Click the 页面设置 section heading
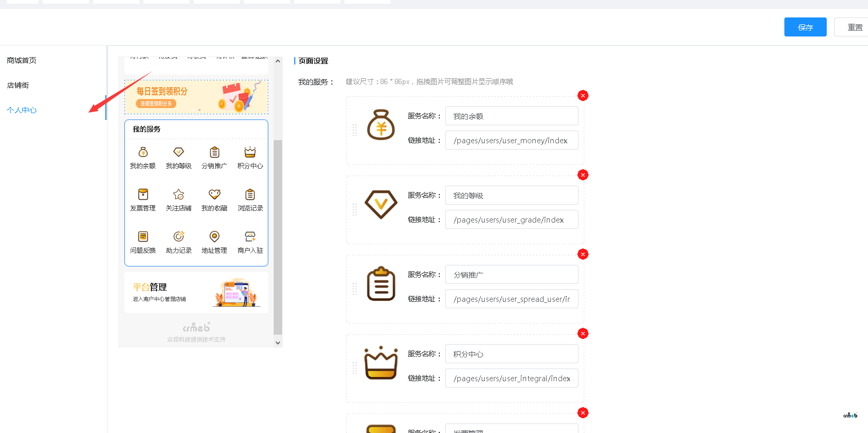Viewport: 868px width, 433px height. (313, 61)
